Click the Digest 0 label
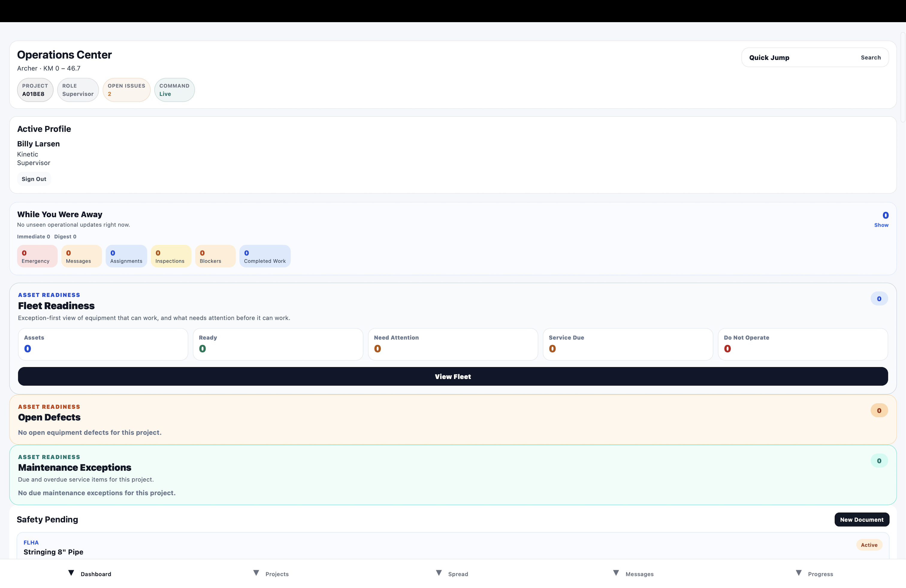Image resolution: width=906 pixels, height=588 pixels. (65, 237)
